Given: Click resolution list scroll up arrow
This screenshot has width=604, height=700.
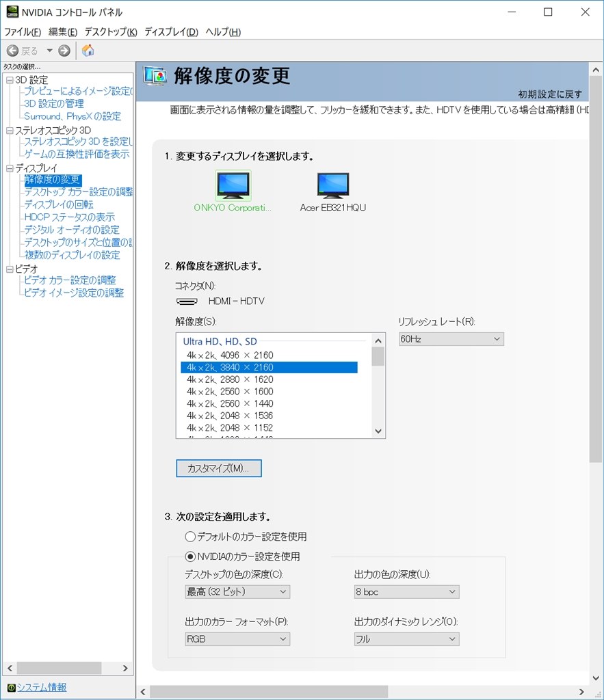Looking at the screenshot, I should (x=378, y=340).
